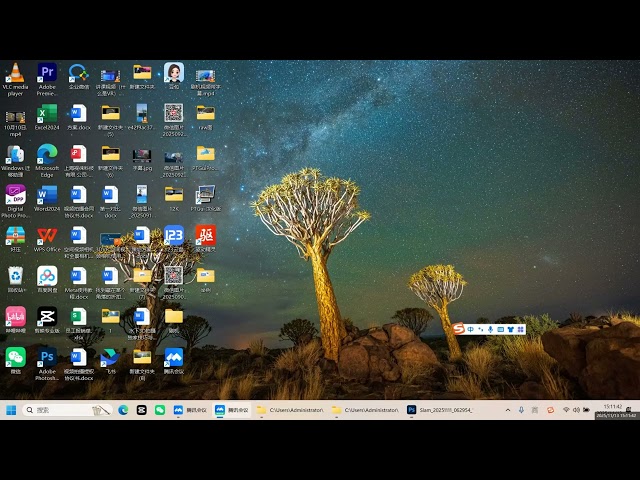Select the PTGui panorama app desktop shortcut
Viewport: 640px width, 480px height.
click(205, 198)
